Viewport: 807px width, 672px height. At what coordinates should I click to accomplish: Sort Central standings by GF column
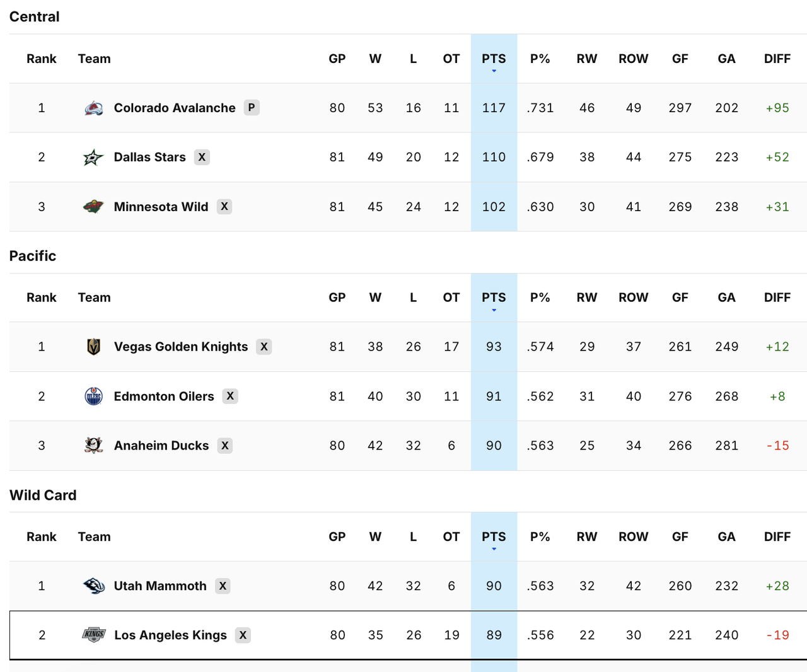pos(680,59)
